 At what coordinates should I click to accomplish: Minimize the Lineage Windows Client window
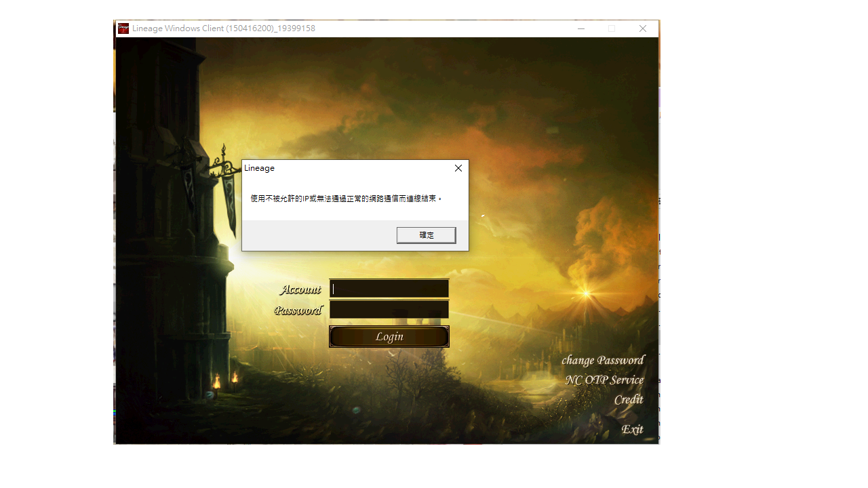click(x=581, y=28)
